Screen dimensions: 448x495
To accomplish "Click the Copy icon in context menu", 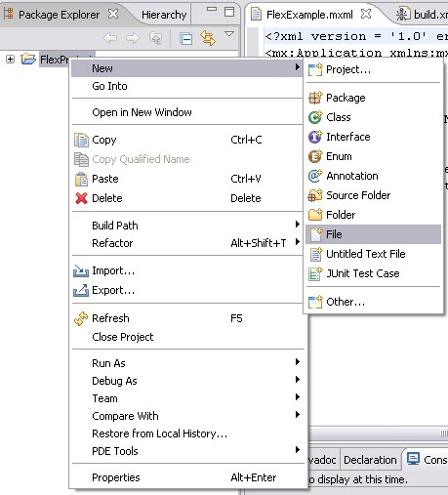I will 81,140.
